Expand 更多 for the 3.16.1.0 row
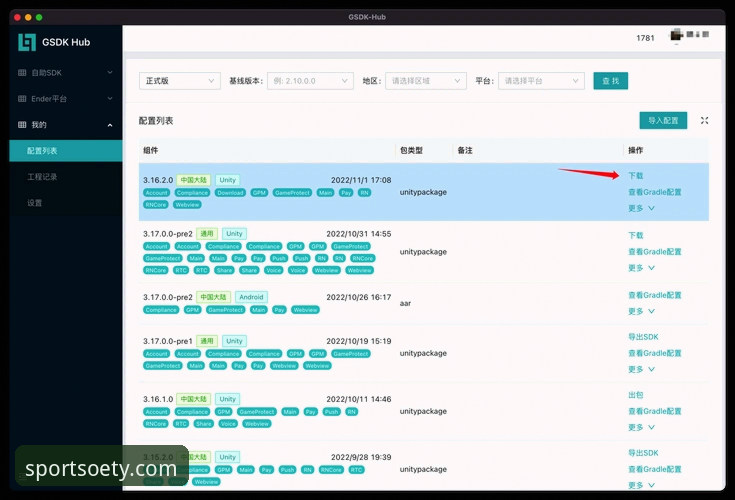Image resolution: width=735 pixels, height=500 pixels. 641,427
